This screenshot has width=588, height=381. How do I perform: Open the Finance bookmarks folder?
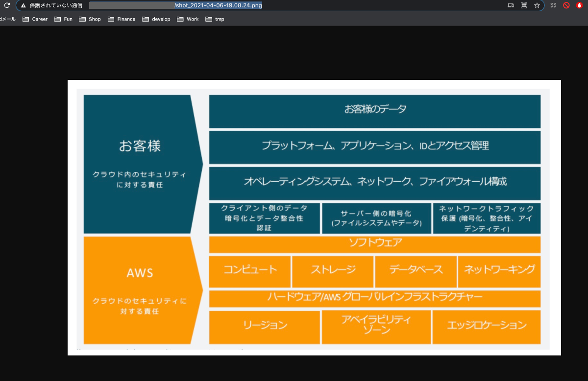pyautogui.click(x=122, y=19)
